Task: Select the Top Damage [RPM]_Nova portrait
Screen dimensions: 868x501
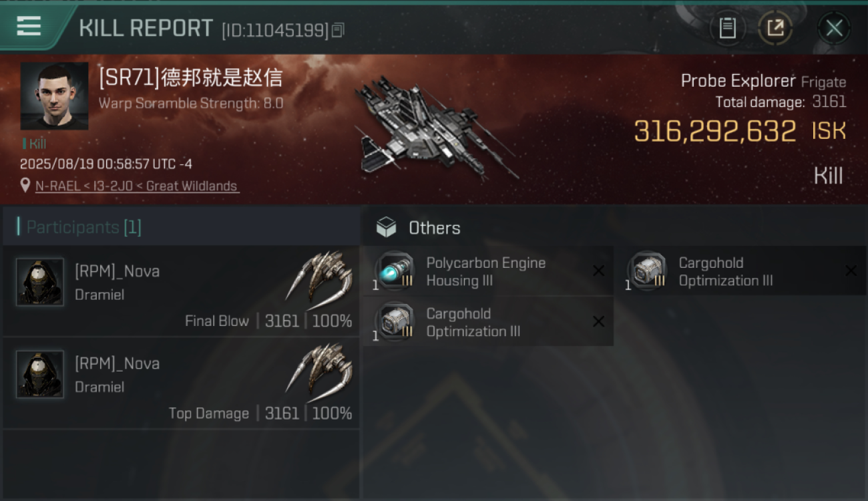Action: pos(40,374)
